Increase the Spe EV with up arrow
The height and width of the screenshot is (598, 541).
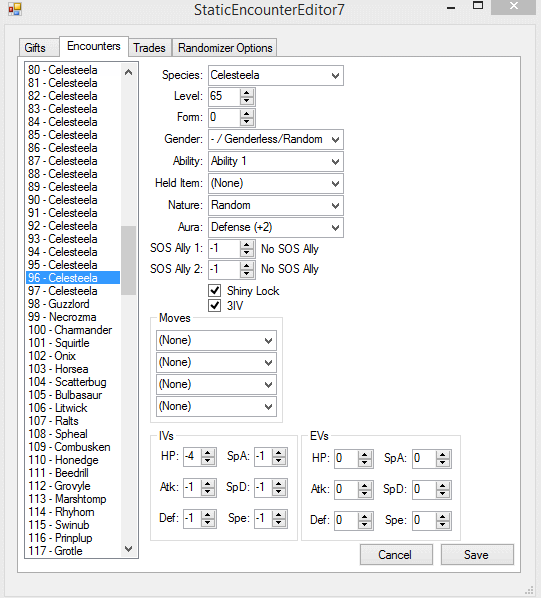click(443, 516)
